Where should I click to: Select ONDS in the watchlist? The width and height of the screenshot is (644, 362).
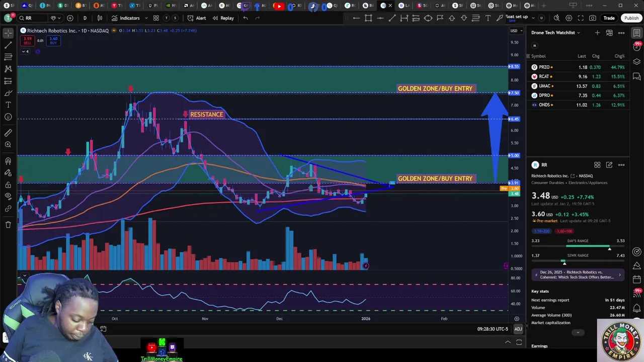click(578, 105)
